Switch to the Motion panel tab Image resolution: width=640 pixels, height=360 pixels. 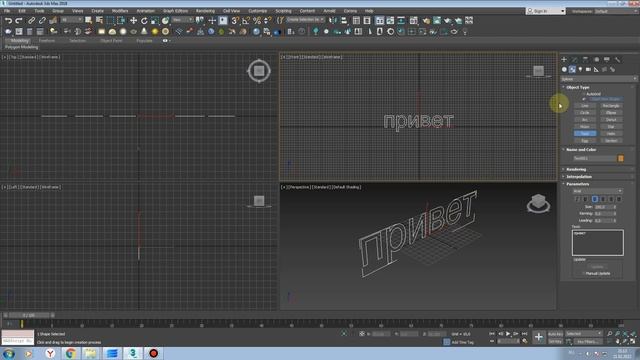click(596, 60)
